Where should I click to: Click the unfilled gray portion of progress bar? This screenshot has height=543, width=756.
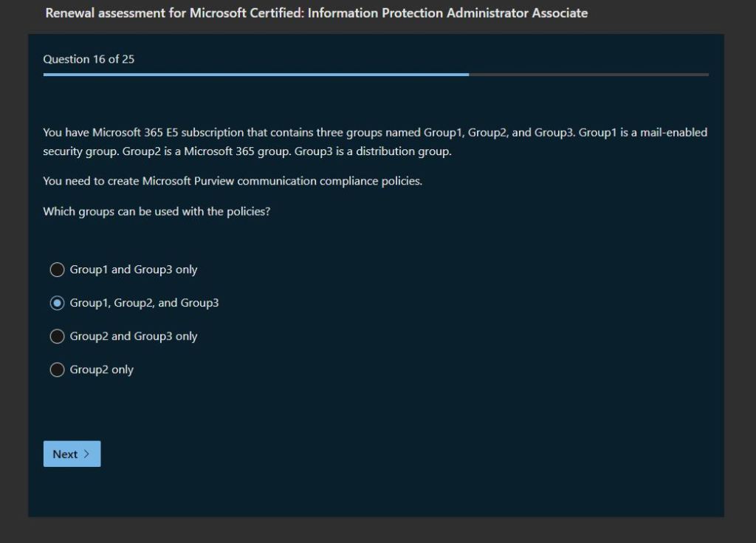point(588,75)
